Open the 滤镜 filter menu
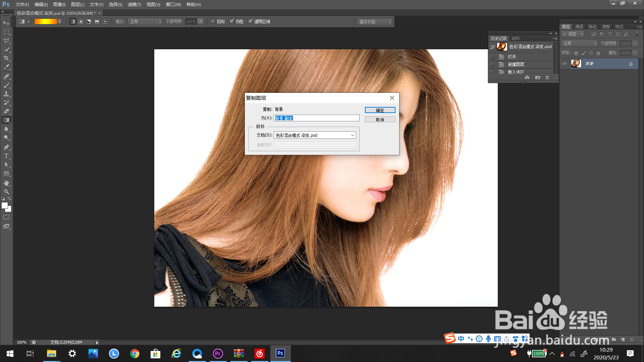Image resolution: width=644 pixels, height=362 pixels. (x=134, y=4)
